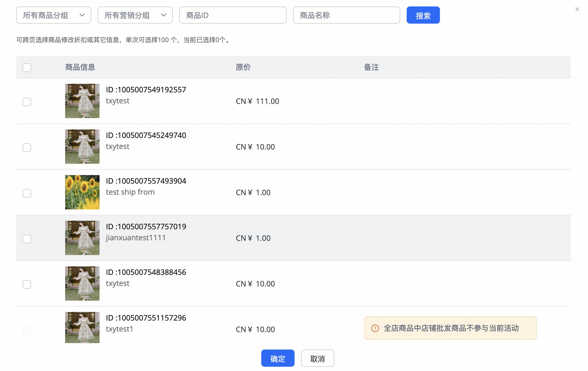Check the product 1005007548388456 checkbox
The width and height of the screenshot is (588, 371).
pyautogui.click(x=27, y=285)
